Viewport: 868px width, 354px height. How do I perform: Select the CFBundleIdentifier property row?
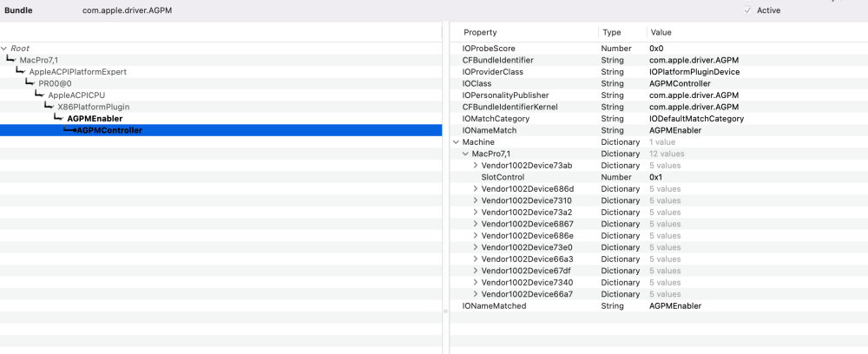(x=659, y=60)
